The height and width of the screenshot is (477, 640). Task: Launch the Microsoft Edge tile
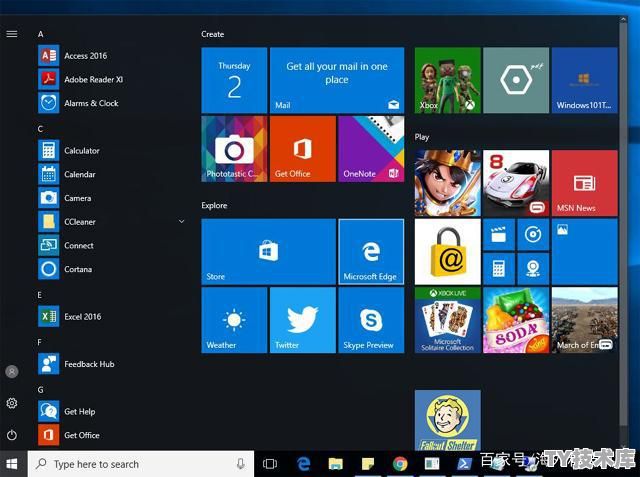click(371, 252)
